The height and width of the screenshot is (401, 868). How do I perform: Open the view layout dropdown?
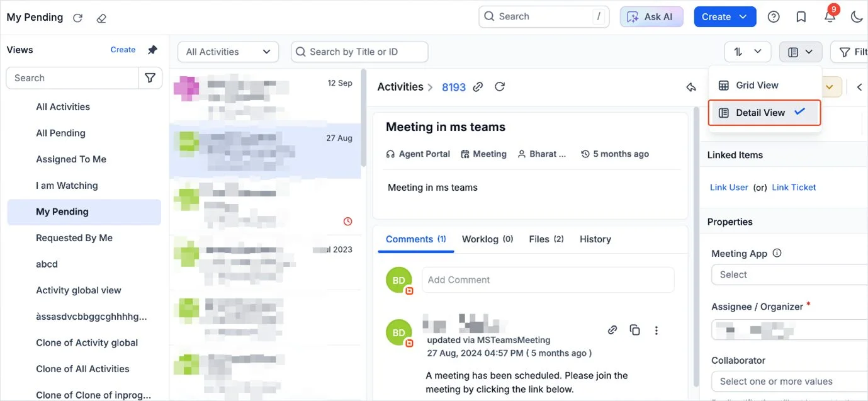point(800,52)
